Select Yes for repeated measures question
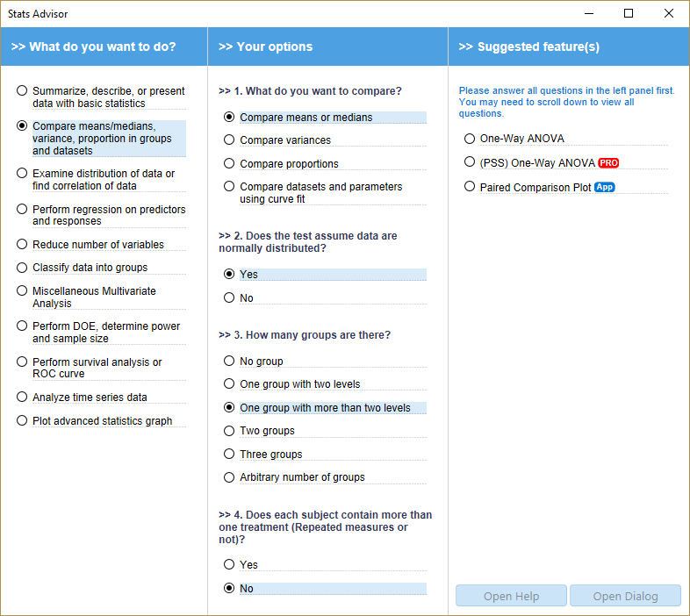Screen dimensions: 690x616 tap(230, 565)
